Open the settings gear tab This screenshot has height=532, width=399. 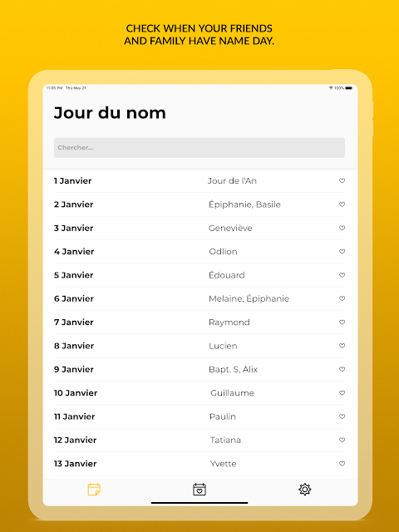coord(305,490)
